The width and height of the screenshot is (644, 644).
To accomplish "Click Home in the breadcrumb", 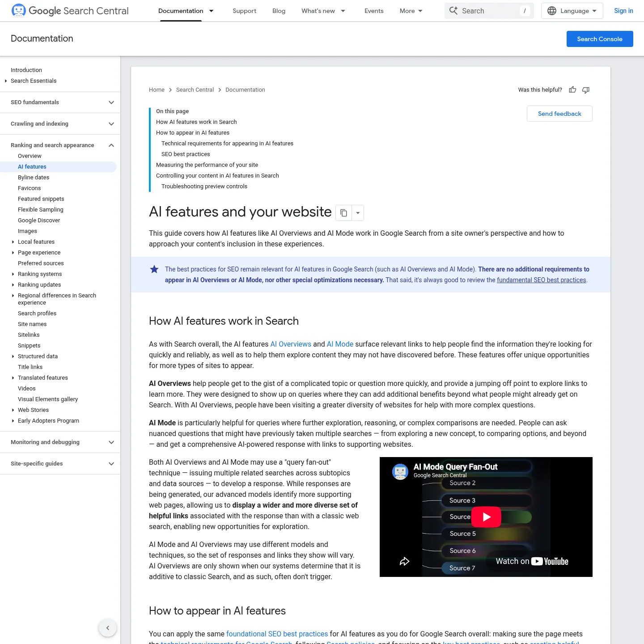I will click(x=157, y=90).
